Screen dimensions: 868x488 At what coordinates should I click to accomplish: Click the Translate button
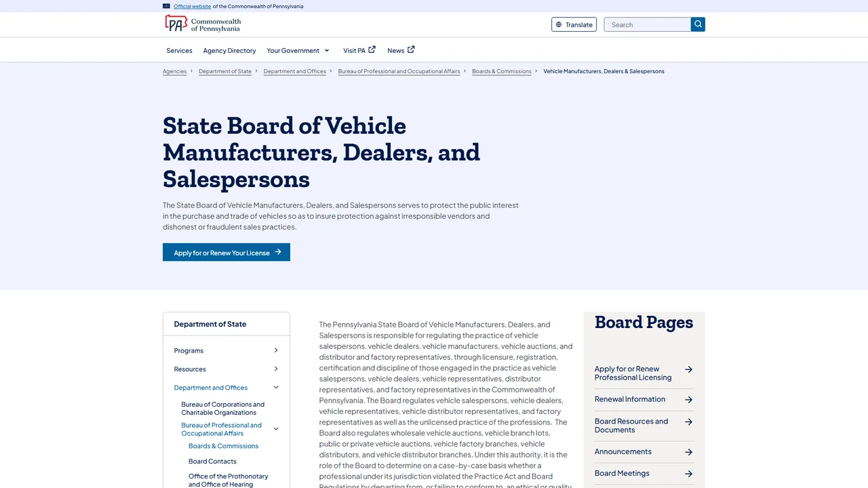tap(574, 24)
